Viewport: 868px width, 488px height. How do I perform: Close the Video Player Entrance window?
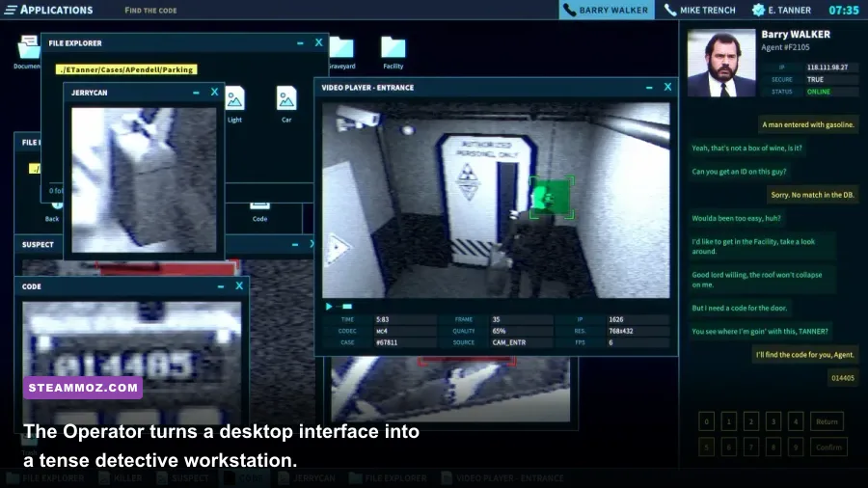667,87
